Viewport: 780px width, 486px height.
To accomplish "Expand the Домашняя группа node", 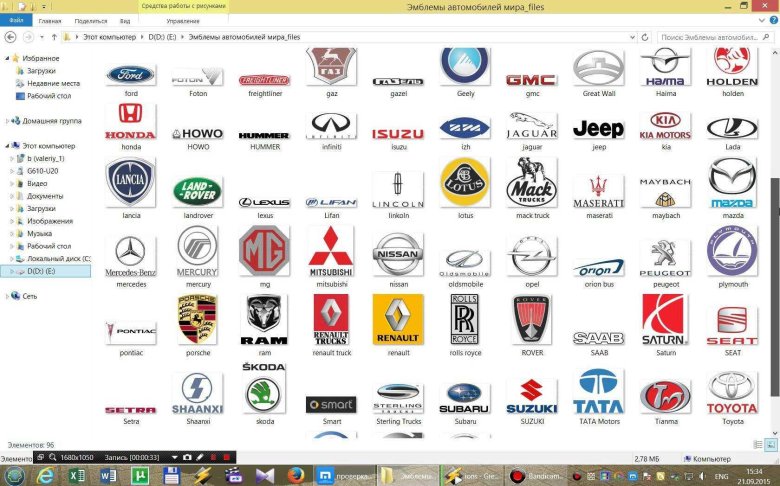I will pos(8,121).
